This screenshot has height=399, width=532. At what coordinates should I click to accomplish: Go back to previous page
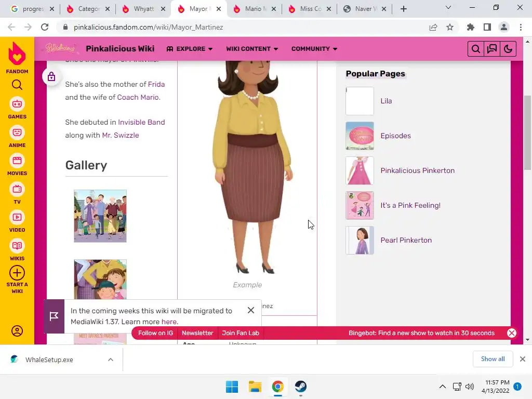[x=11, y=27]
